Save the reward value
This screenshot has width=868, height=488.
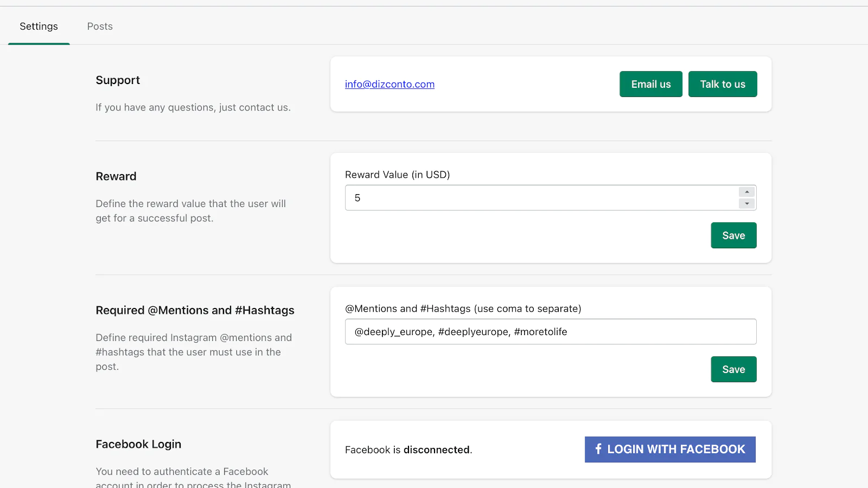point(733,235)
